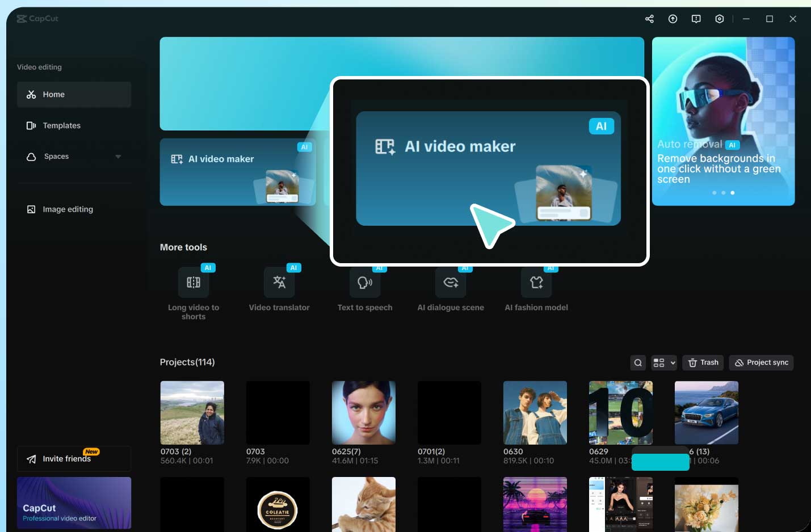Screen dimensions: 811x532
Task: Click the More tools heading
Action: coord(183,247)
